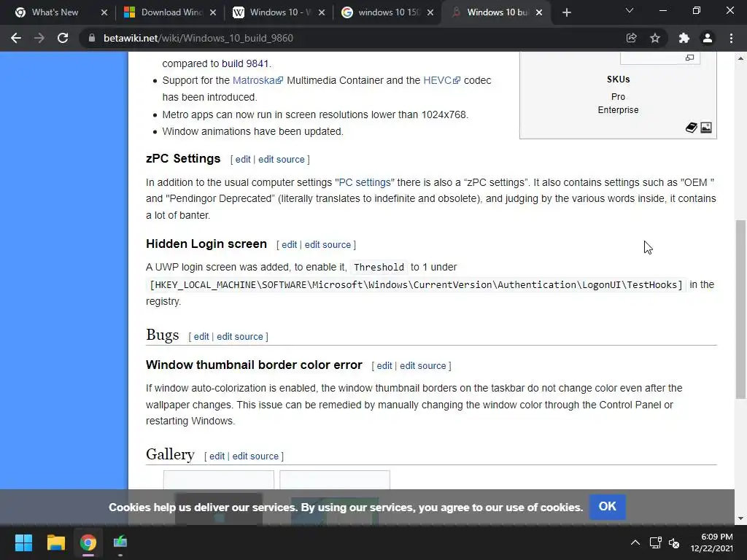The height and width of the screenshot is (560, 747).
Task: Close the active Windows 10 build tab
Action: point(539,12)
